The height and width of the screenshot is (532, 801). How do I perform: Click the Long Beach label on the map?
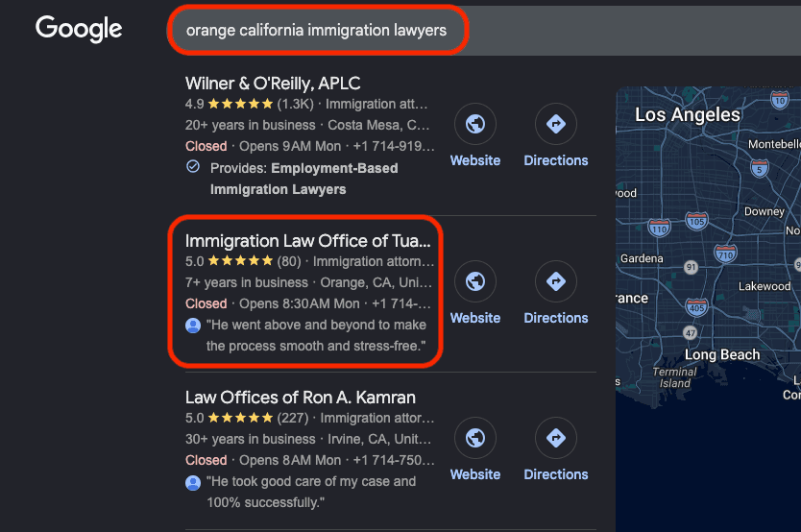[x=722, y=354]
